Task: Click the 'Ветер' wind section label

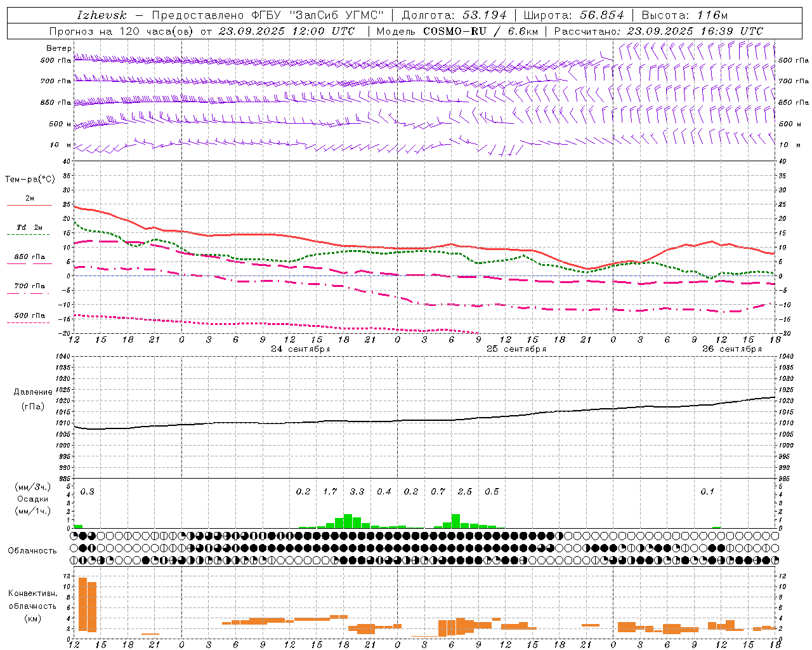Action: click(59, 48)
